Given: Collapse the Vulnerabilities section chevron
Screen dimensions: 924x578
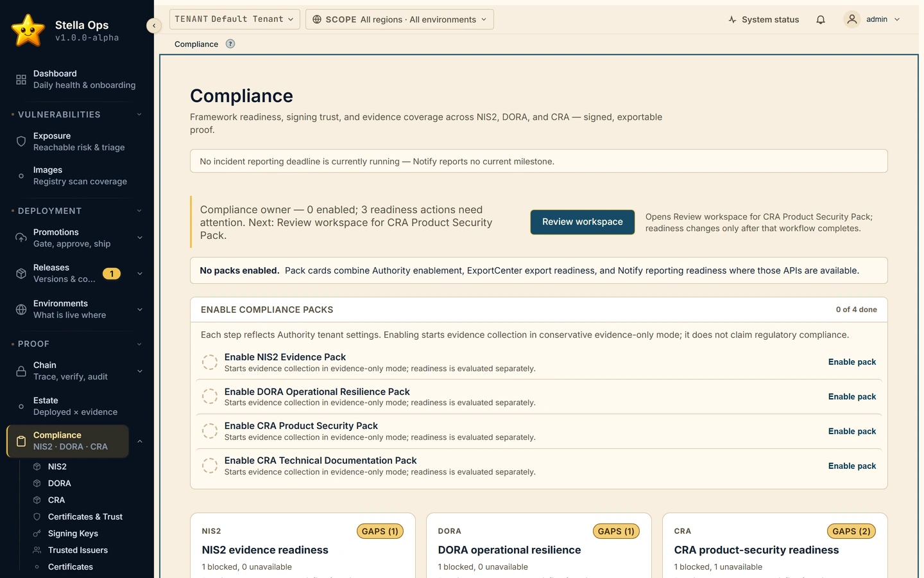Looking at the screenshot, I should (x=139, y=114).
